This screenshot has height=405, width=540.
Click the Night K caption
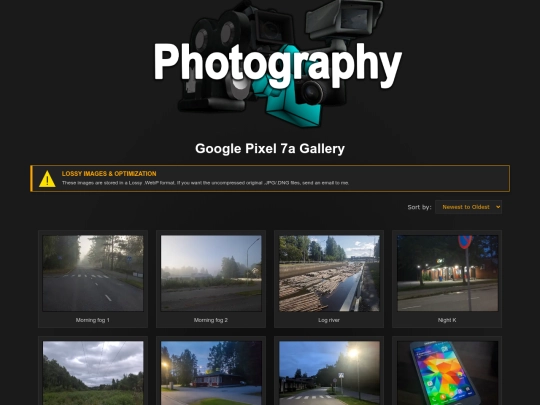447,320
